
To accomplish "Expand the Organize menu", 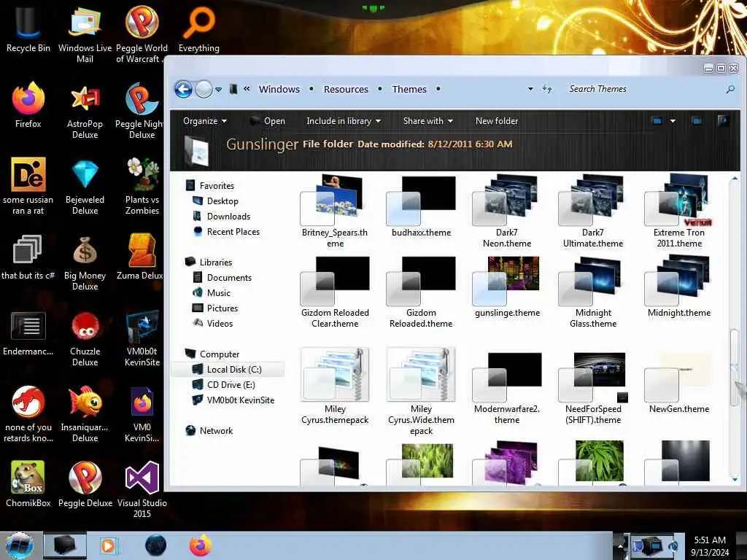I will coord(205,121).
